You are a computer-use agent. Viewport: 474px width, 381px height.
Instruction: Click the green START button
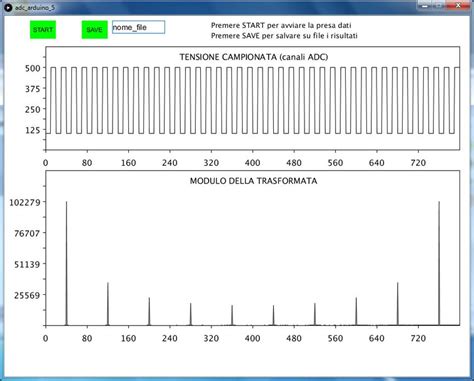point(43,30)
